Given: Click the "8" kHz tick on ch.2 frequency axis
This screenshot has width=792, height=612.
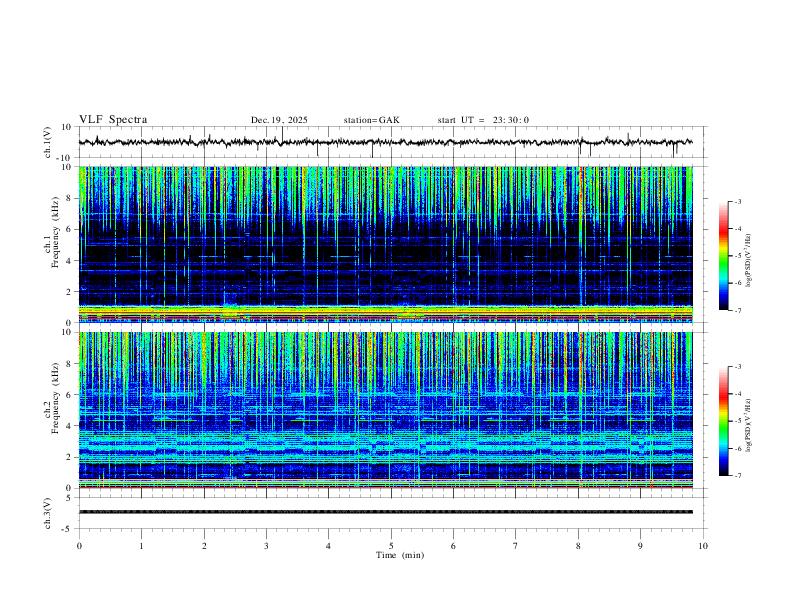Looking at the screenshot, I should pos(69,364).
